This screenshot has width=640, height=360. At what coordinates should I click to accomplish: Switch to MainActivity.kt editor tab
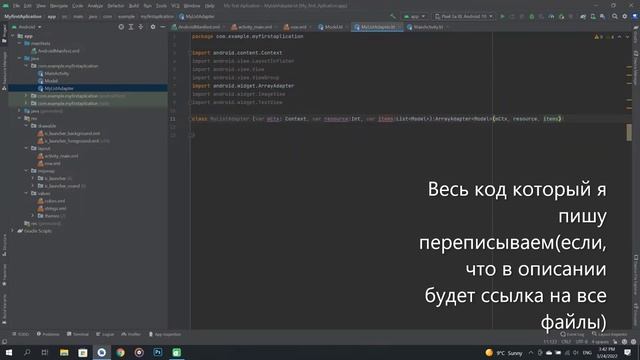pos(427,27)
